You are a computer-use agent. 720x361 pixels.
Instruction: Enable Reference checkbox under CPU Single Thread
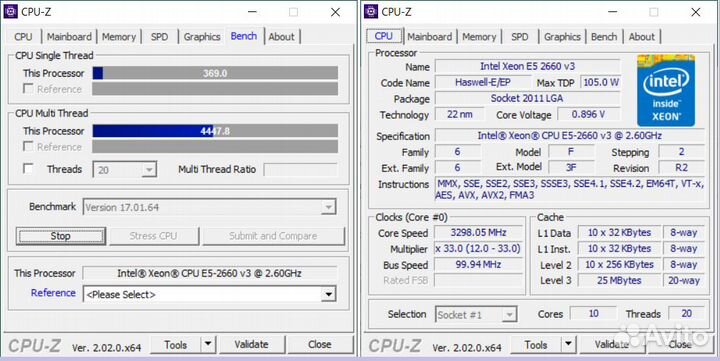28,89
